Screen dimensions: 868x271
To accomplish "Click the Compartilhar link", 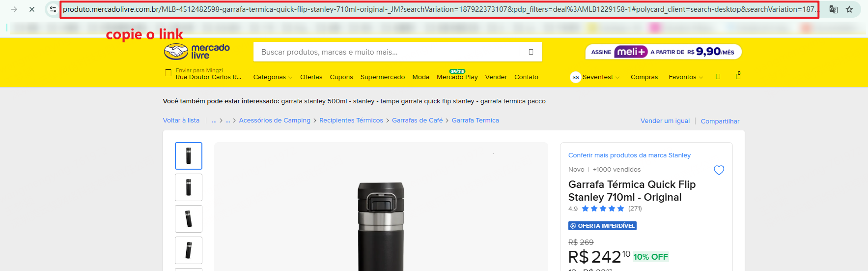I will [720, 121].
